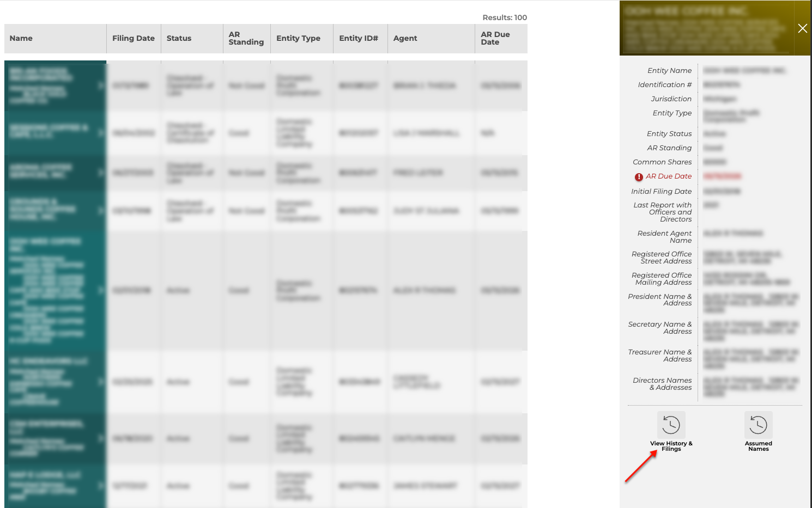This screenshot has height=508, width=812.
Task: Select the AR Standing label in details panel
Action: [669, 148]
